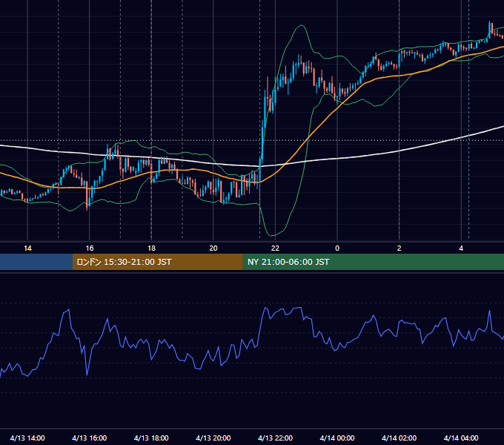The height and width of the screenshot is (445, 504).
Task: Click the 4/13 22:00 date label
Action: pyautogui.click(x=275, y=438)
